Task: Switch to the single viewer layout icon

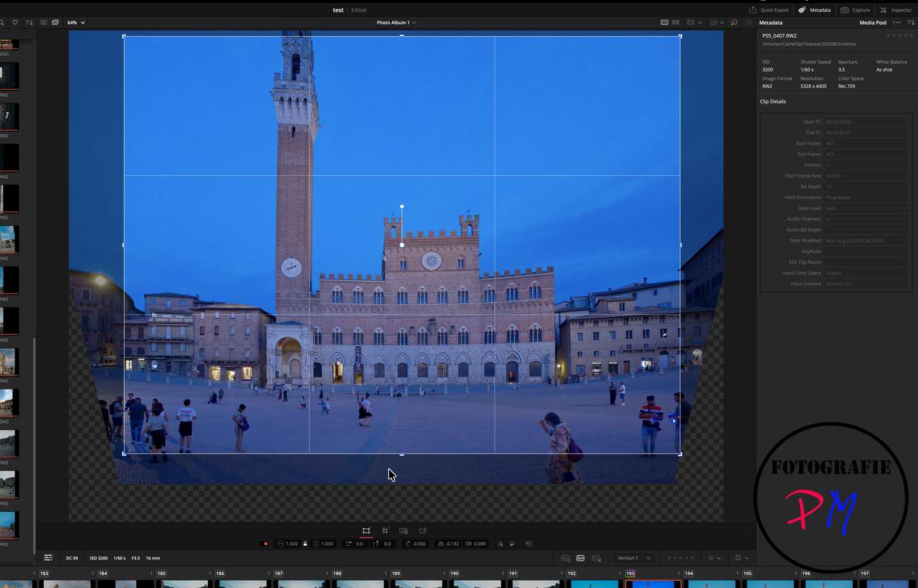Action: point(664,22)
